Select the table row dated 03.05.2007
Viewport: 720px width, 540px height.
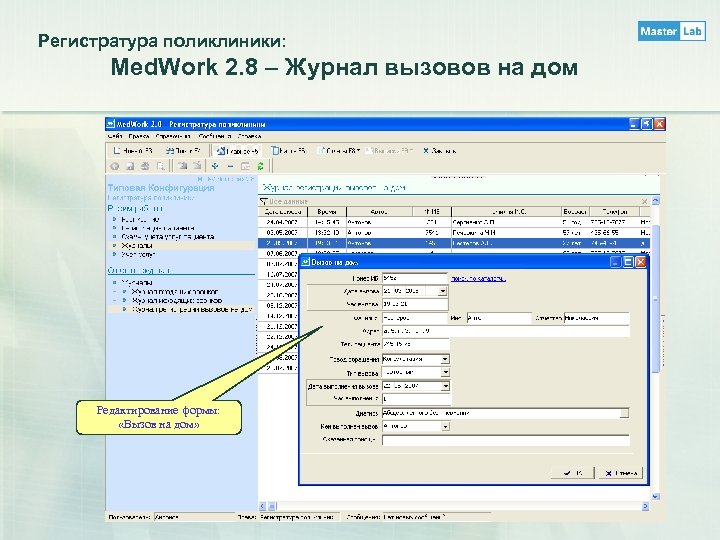click(x=454, y=233)
